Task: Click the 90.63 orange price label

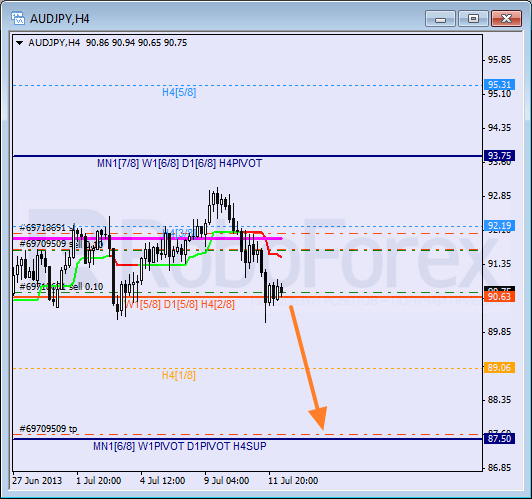Action: (499, 297)
